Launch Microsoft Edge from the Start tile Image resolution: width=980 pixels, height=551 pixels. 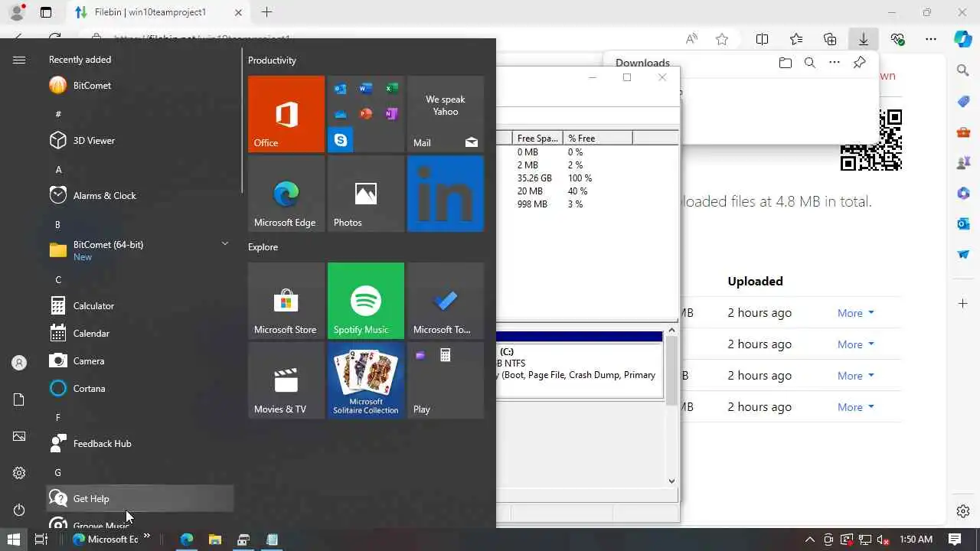[x=286, y=194]
